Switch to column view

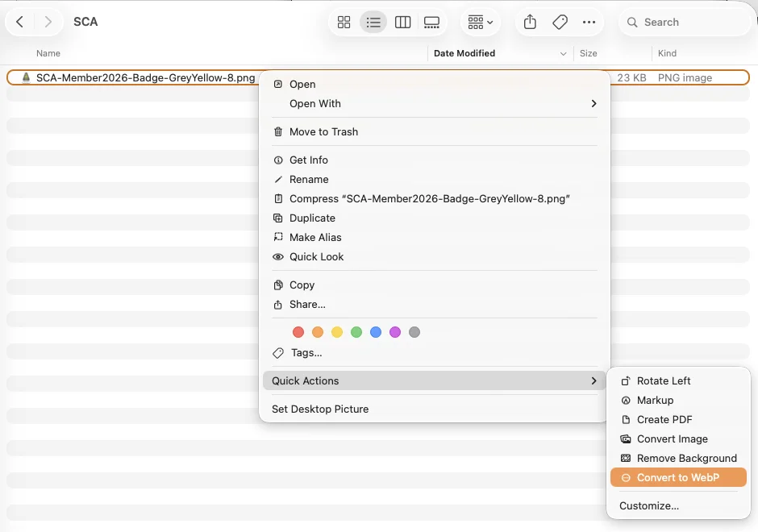coord(402,22)
